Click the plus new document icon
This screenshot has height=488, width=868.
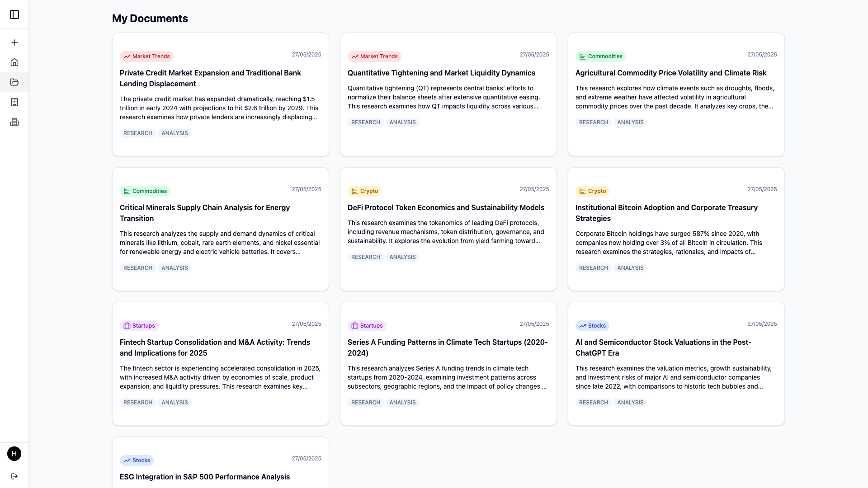click(14, 42)
